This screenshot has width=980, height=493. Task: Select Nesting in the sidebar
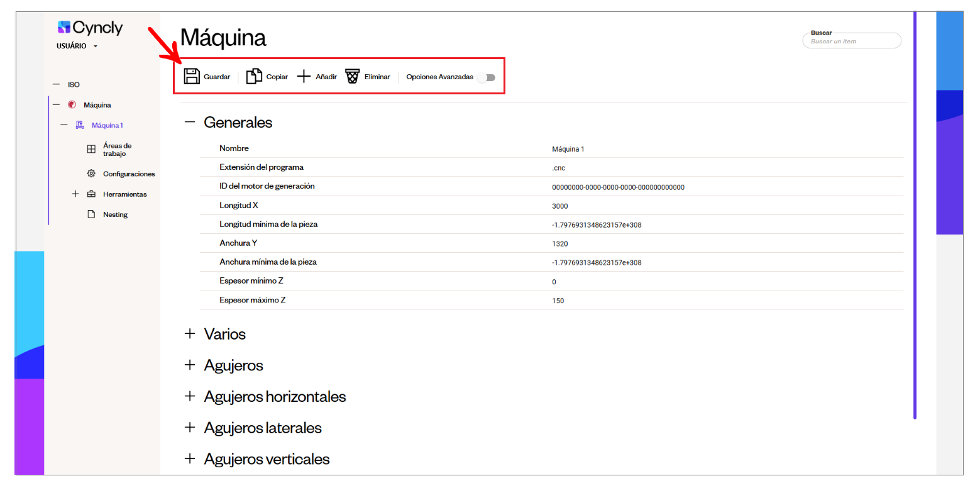[115, 214]
